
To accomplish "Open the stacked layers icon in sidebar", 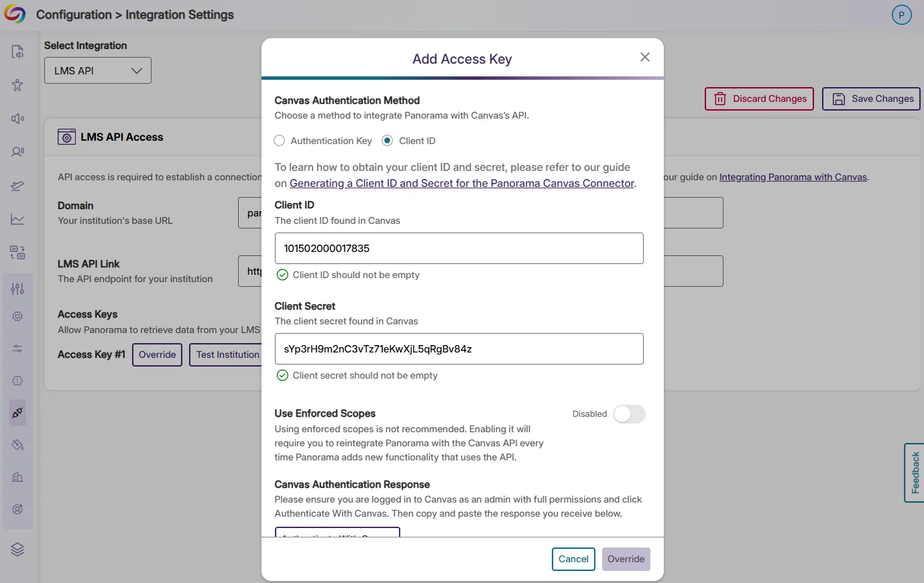I will [x=17, y=549].
